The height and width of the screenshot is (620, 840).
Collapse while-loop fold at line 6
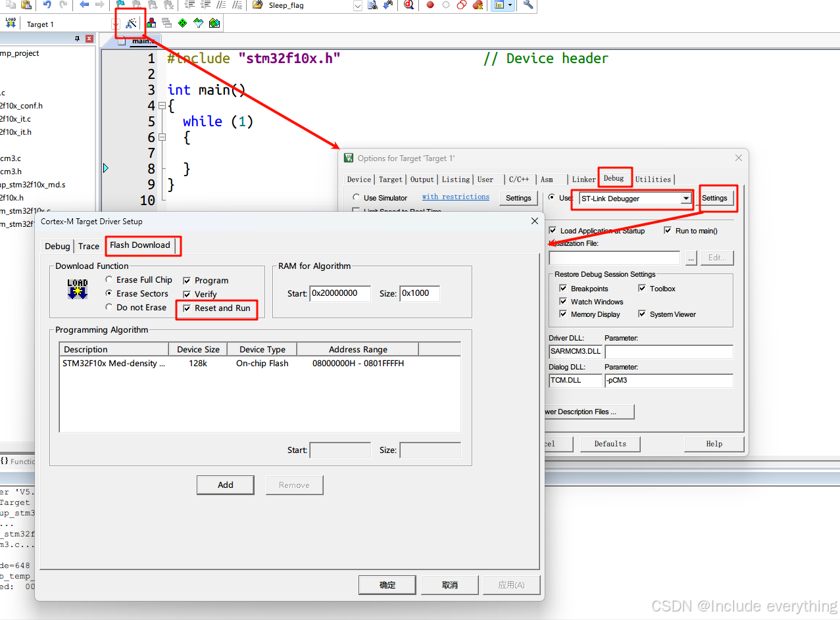coord(161,137)
